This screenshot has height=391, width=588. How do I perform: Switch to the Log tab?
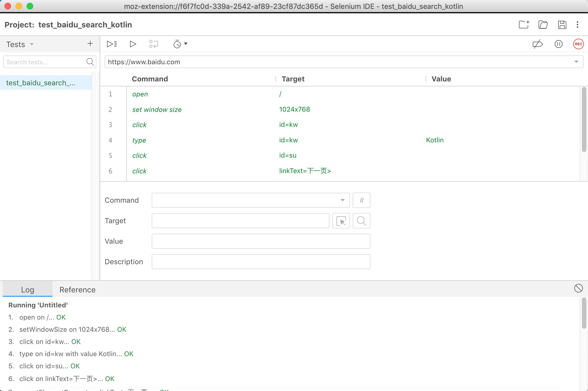[x=27, y=289]
